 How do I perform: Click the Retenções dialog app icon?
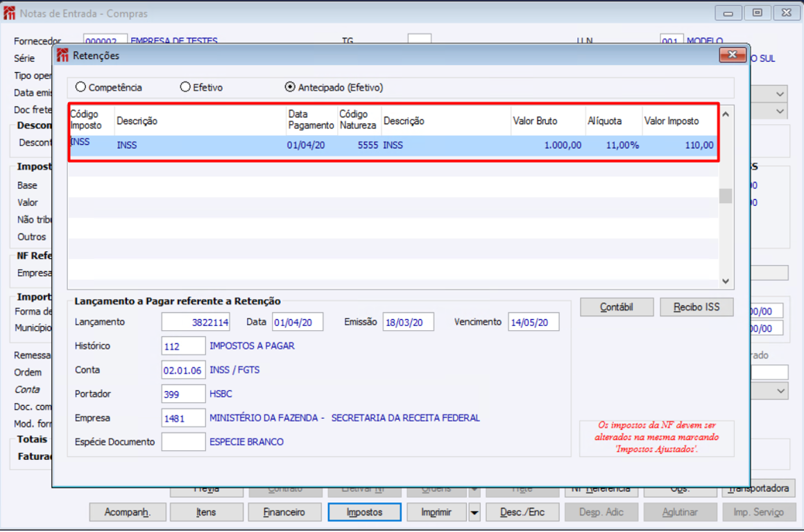click(62, 55)
